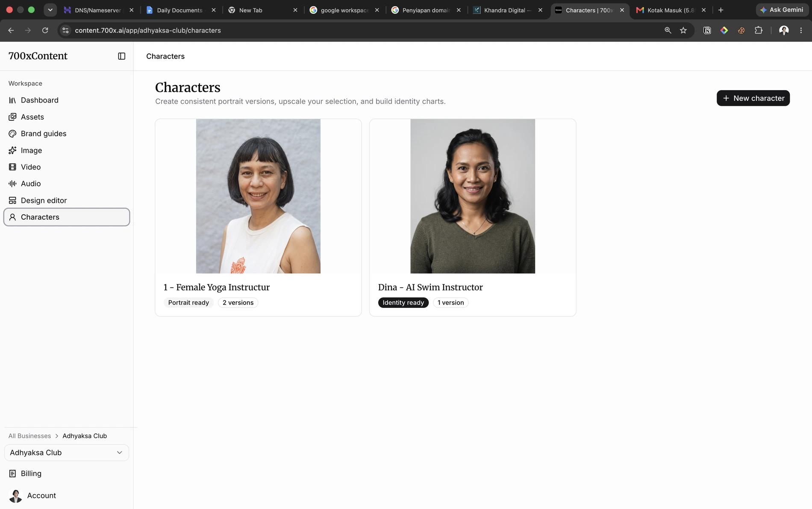Collapse the sidebar with the panel icon
This screenshot has height=509, width=812.
point(122,56)
